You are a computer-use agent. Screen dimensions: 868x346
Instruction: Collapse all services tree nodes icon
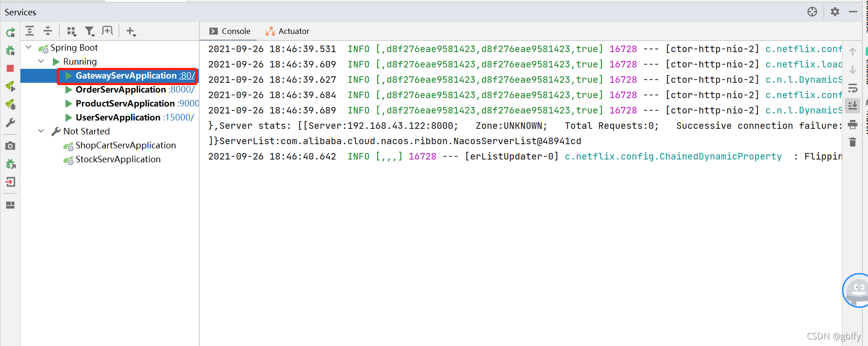click(48, 31)
